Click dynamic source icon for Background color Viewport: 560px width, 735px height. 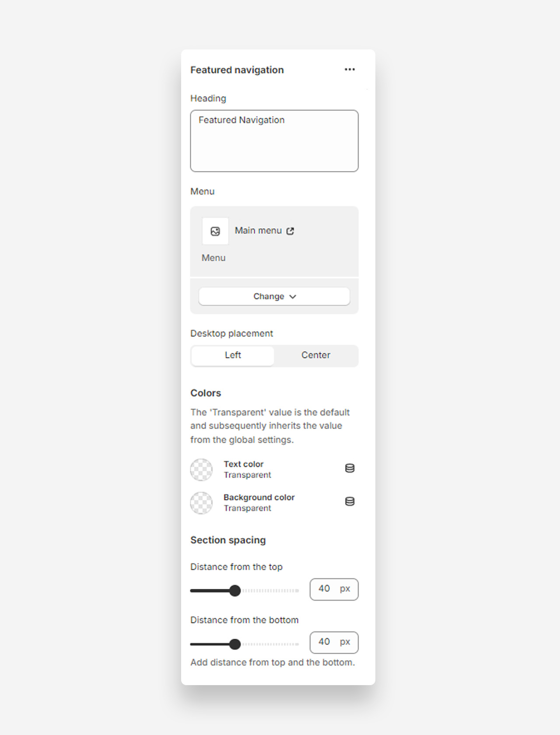click(350, 501)
